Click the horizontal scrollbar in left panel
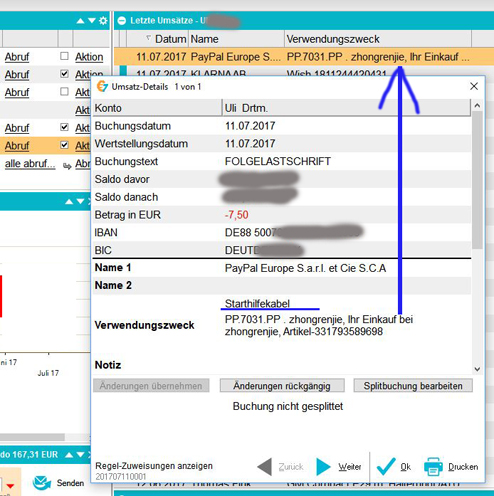 [x=32, y=437]
